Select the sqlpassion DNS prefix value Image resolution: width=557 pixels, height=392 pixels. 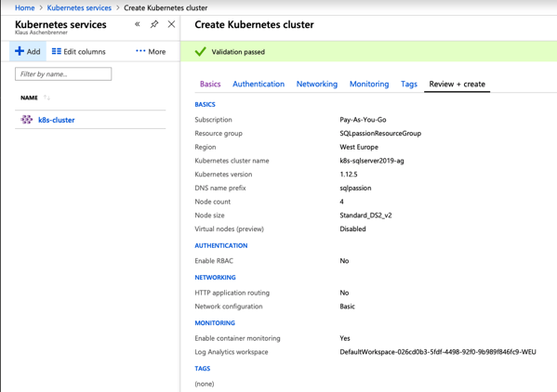click(355, 188)
